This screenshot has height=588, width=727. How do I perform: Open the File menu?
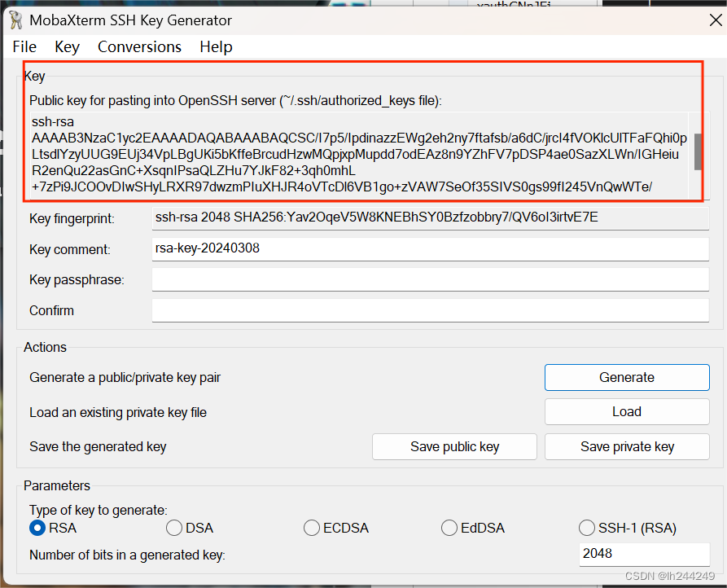pos(24,47)
